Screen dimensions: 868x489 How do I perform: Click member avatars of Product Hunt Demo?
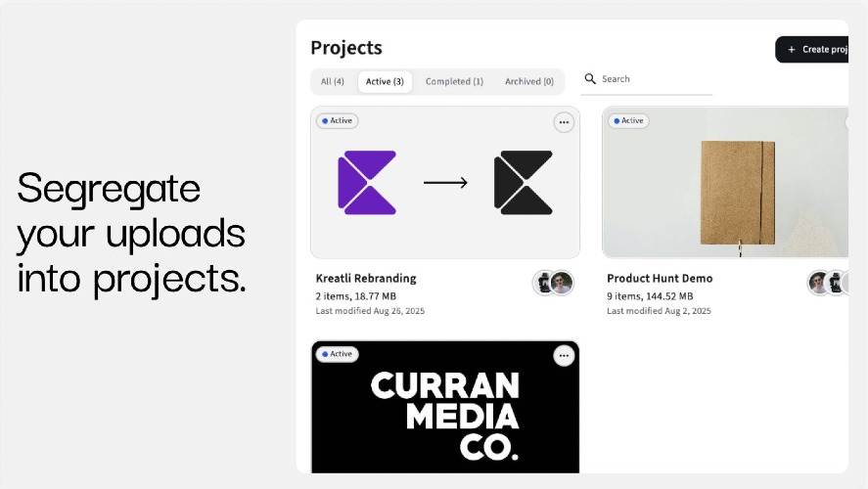828,283
